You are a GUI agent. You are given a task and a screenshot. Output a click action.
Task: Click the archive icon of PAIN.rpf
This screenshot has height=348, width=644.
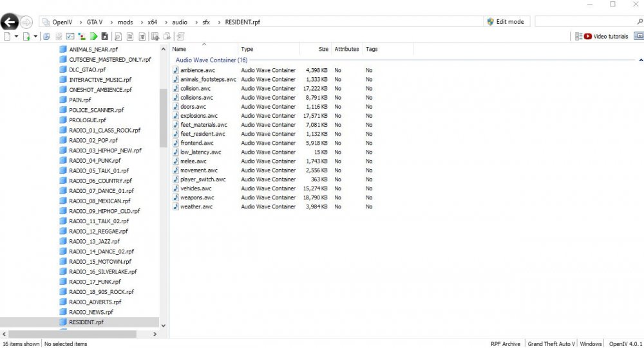(x=63, y=100)
